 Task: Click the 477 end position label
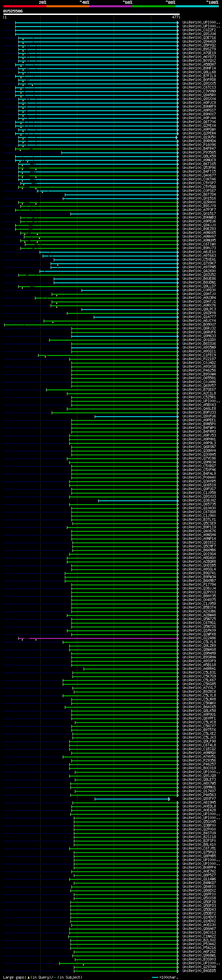tap(175, 17)
